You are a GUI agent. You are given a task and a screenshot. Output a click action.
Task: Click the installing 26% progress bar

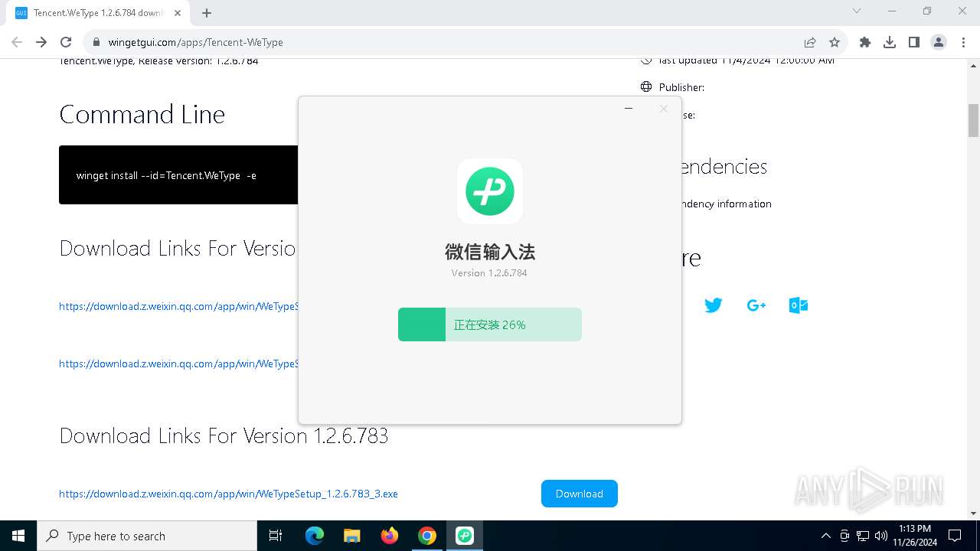click(x=490, y=324)
